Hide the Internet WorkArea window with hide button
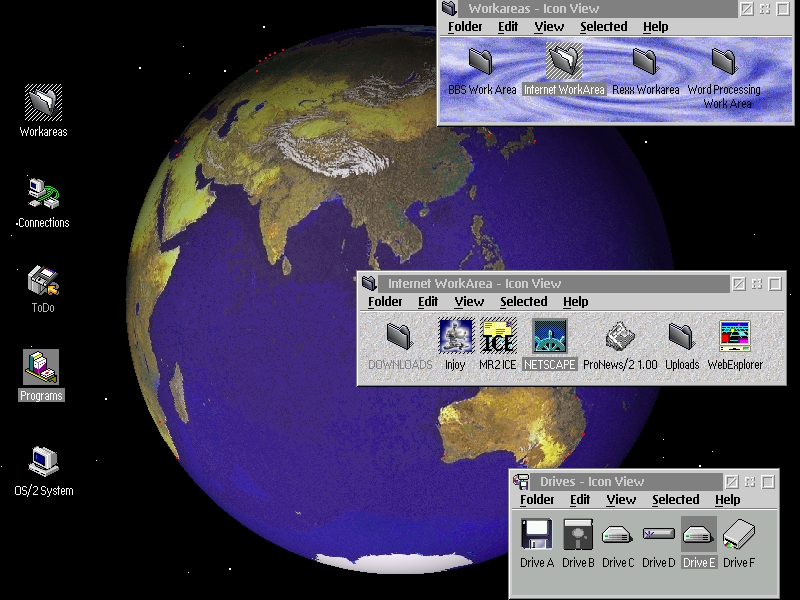 pyautogui.click(x=739, y=284)
